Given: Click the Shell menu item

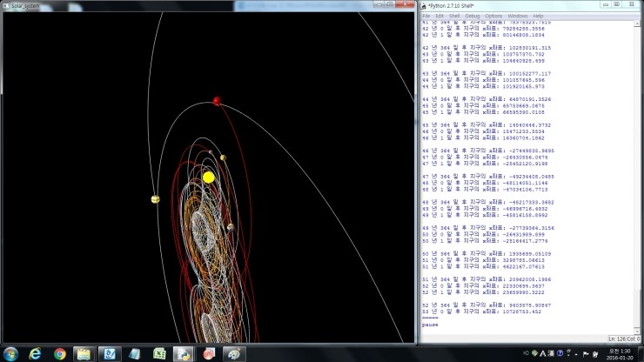Looking at the screenshot, I should [x=453, y=16].
